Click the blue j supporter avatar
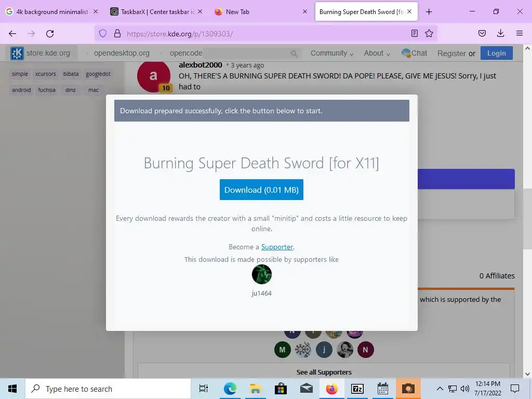532x399 pixels. pyautogui.click(x=324, y=350)
